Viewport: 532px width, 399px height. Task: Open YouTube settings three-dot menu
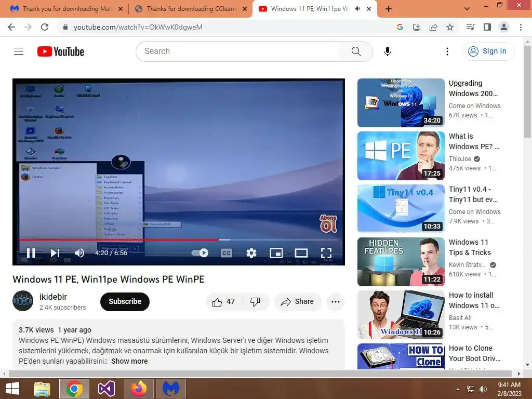click(x=447, y=51)
